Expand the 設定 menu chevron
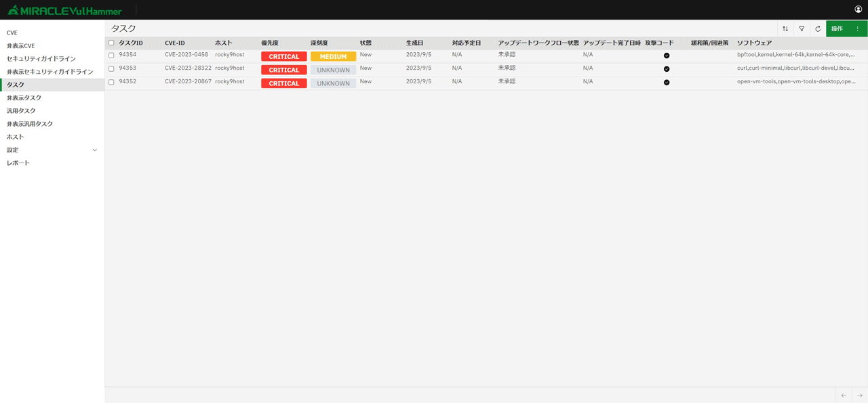The height and width of the screenshot is (403, 868). 94,150
